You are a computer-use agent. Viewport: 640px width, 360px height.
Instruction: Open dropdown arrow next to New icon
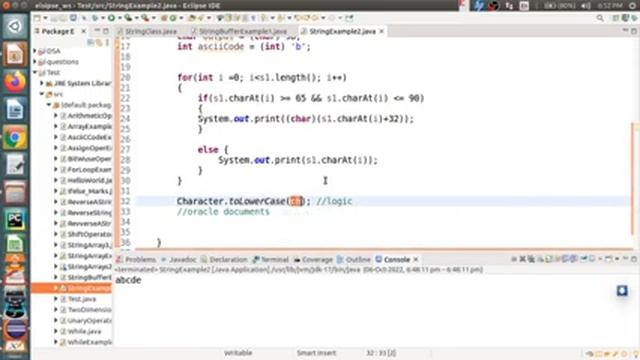click(x=45, y=18)
